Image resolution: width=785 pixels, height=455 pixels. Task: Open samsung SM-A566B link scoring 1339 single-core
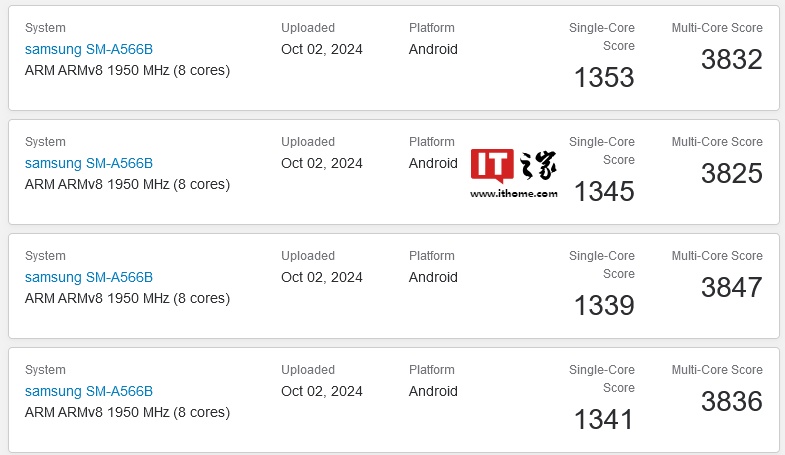(89, 277)
